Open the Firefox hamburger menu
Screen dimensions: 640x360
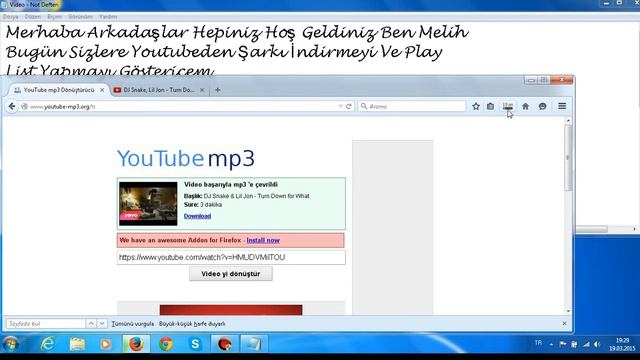[562, 106]
